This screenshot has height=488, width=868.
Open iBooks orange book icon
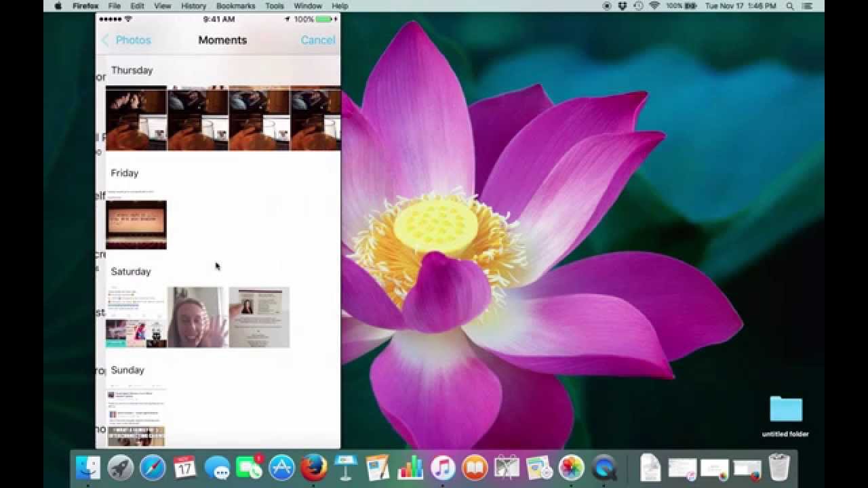click(475, 468)
